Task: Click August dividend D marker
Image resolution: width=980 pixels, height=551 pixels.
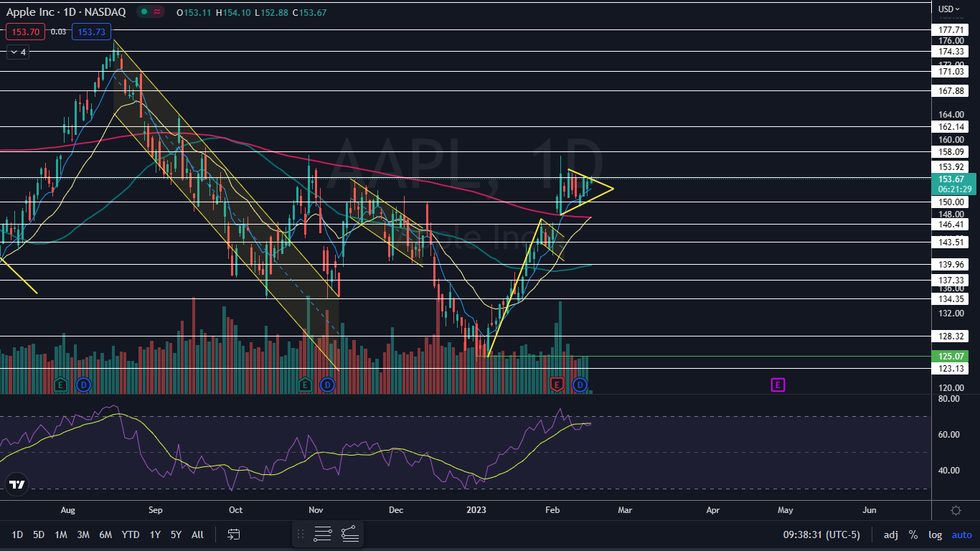Action: [83, 385]
